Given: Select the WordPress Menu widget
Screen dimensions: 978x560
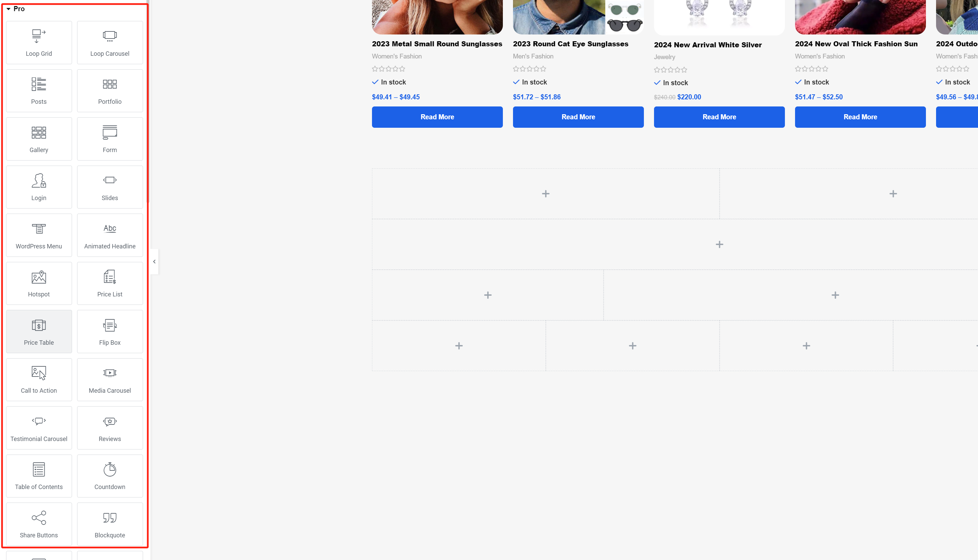Looking at the screenshot, I should [x=38, y=234].
